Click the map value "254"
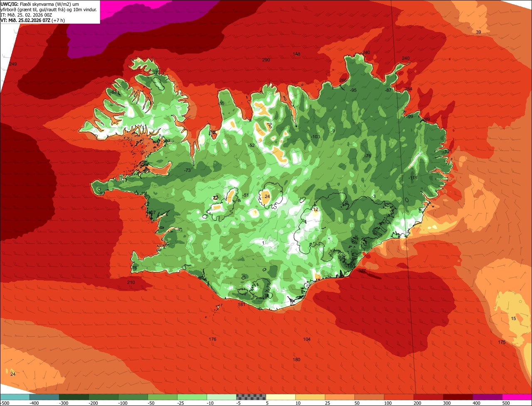 coord(409,89)
